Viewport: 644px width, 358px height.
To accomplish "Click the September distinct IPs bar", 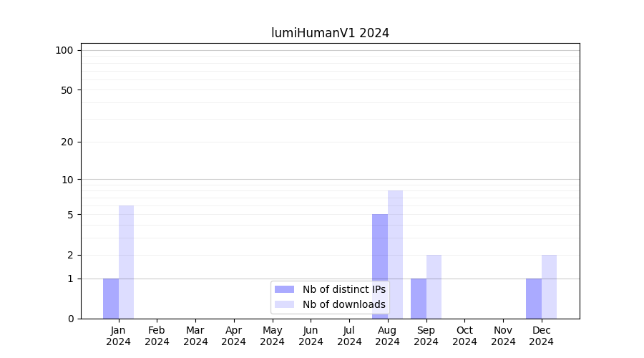I will [x=419, y=299].
